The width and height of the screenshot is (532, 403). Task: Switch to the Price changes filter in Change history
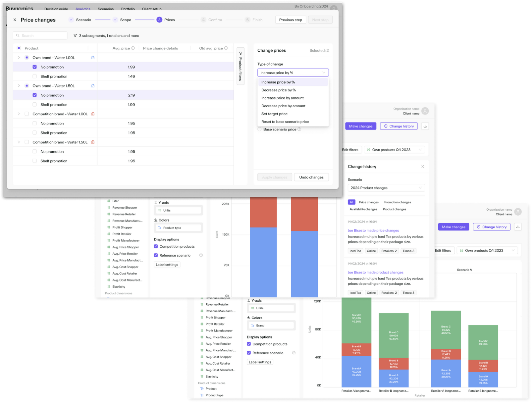click(x=368, y=202)
